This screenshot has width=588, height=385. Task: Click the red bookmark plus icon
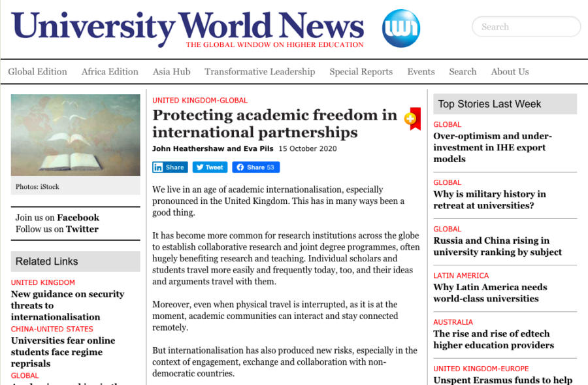pyautogui.click(x=411, y=118)
